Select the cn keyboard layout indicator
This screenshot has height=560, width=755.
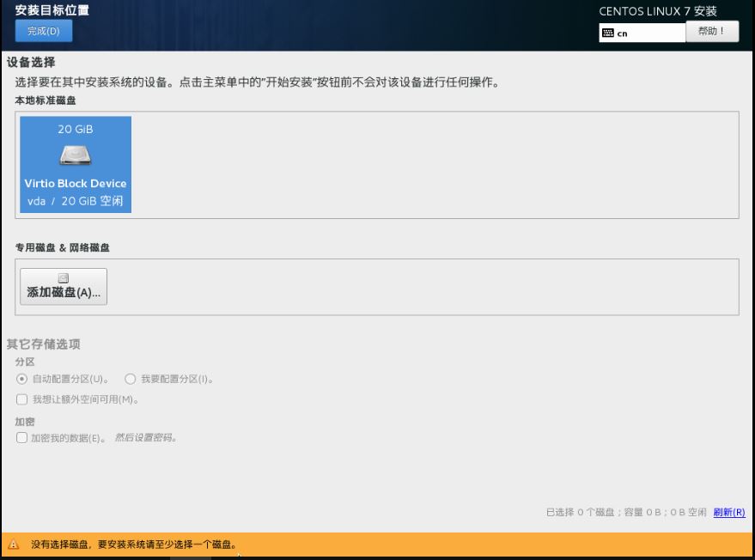[x=642, y=33]
